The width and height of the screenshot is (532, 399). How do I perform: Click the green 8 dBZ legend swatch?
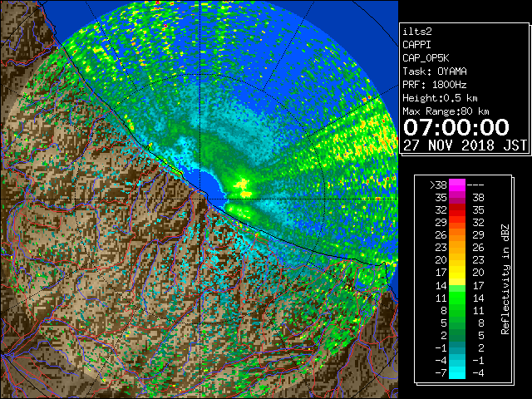point(457,310)
